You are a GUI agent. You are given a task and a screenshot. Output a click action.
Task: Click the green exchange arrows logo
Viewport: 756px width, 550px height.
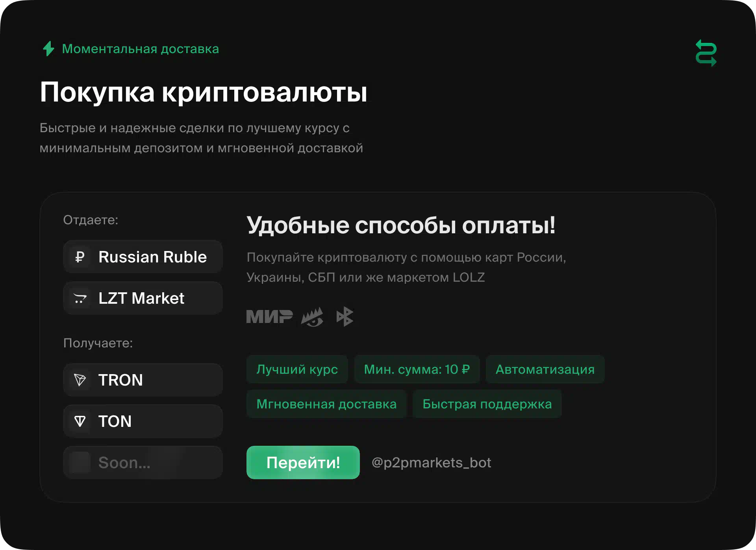706,53
